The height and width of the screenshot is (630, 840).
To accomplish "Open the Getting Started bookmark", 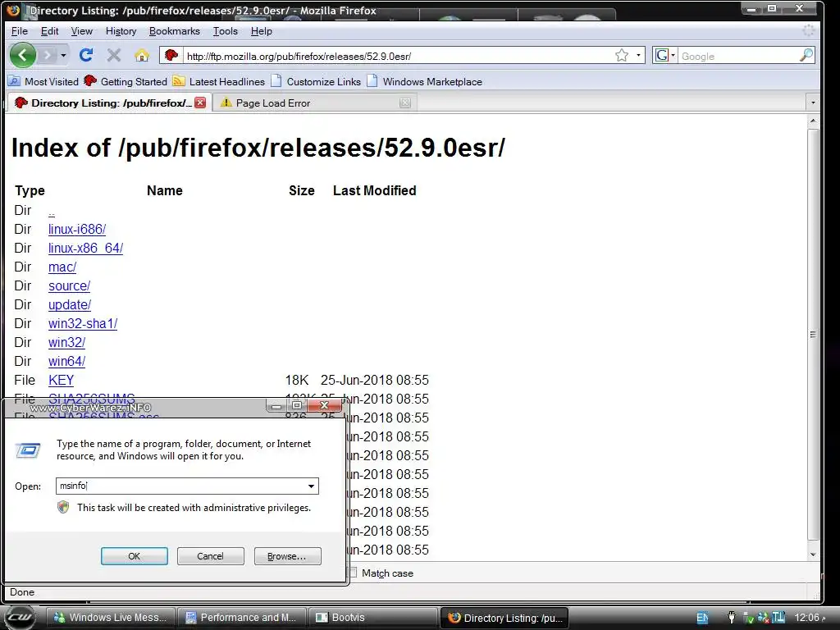I will [126, 81].
